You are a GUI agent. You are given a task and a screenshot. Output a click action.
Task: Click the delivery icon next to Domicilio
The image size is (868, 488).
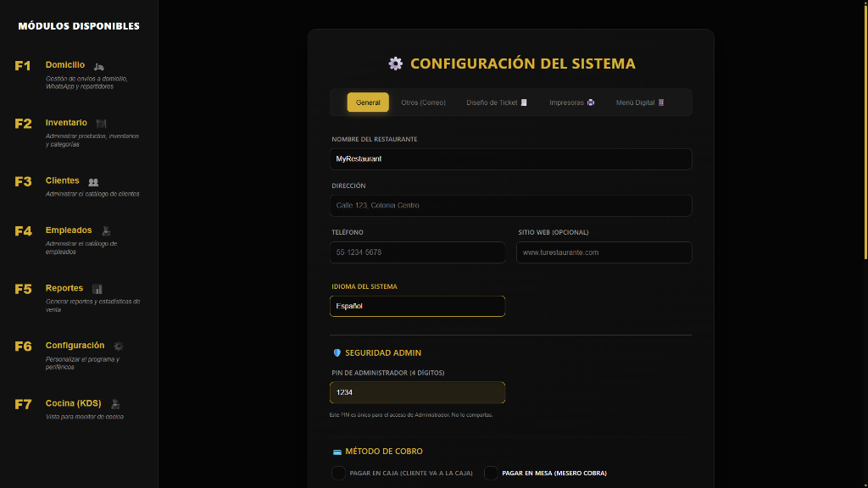coord(98,64)
